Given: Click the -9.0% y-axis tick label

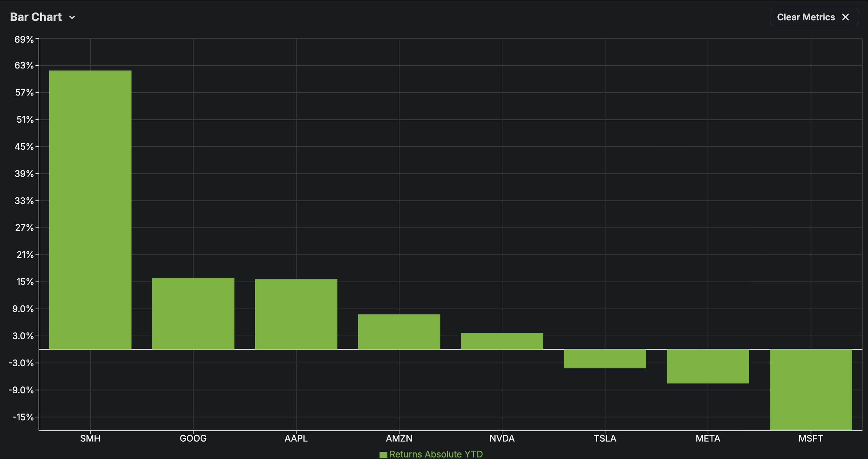Looking at the screenshot, I should tap(21, 390).
